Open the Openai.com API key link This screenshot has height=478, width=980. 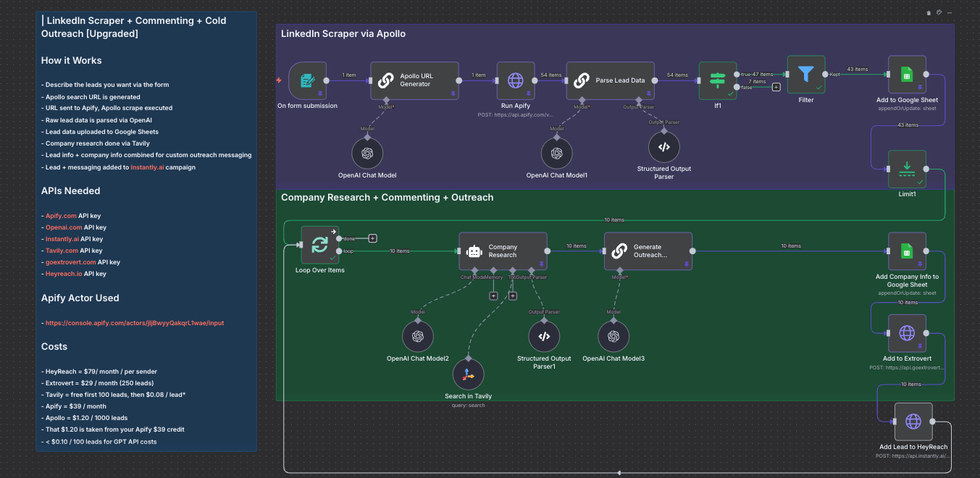click(64, 227)
